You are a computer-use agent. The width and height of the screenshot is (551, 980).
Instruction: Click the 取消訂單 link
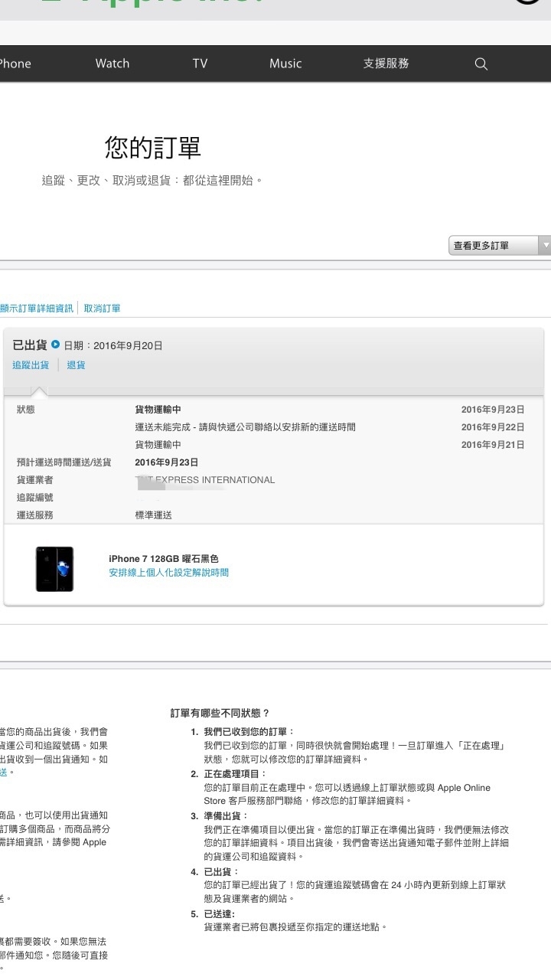pyautogui.click(x=102, y=308)
